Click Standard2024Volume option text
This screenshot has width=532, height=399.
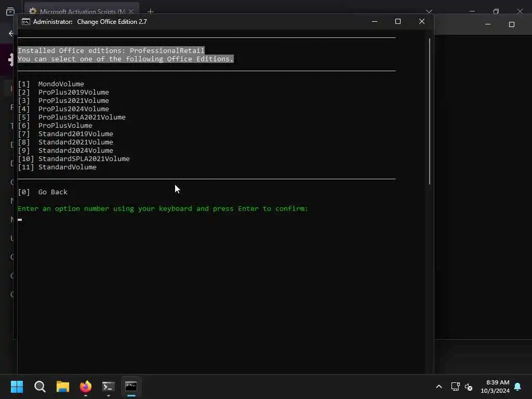[x=76, y=150]
